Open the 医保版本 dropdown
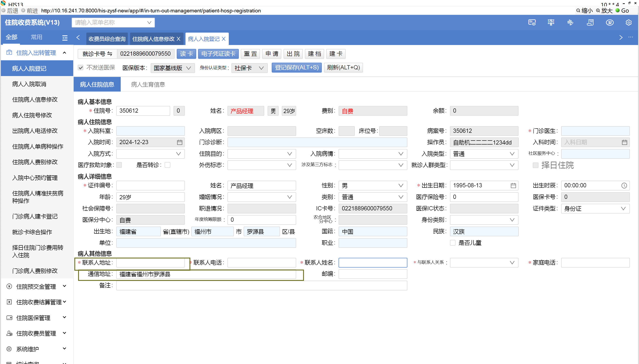Screen dimensions: 639x364 tap(172, 68)
